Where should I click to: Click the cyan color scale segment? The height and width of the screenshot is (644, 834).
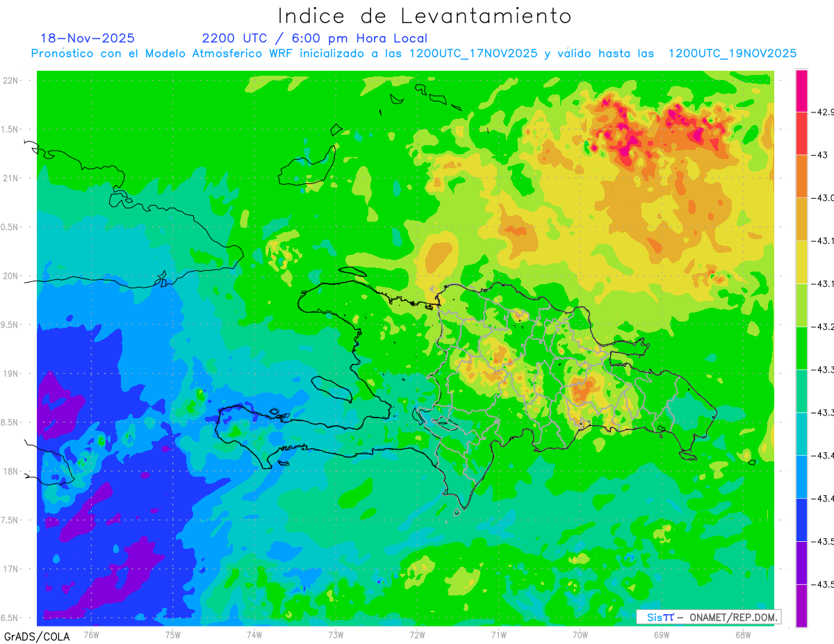click(801, 434)
